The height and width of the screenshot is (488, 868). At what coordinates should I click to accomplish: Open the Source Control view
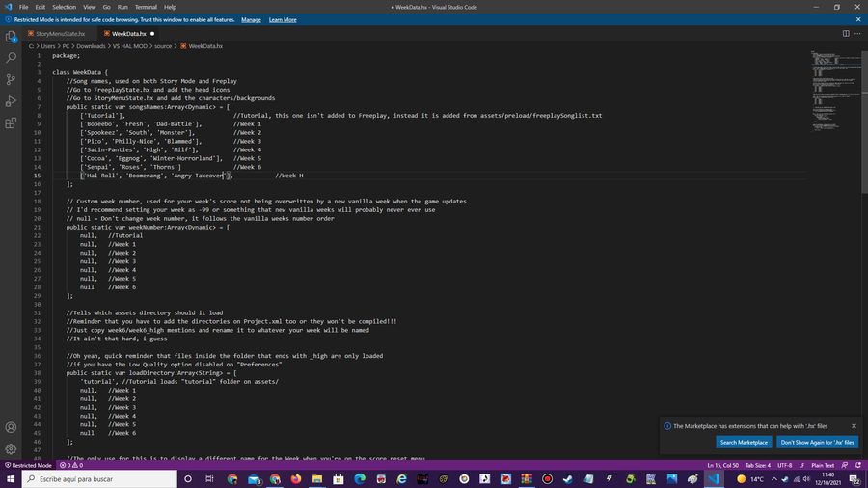[11, 80]
